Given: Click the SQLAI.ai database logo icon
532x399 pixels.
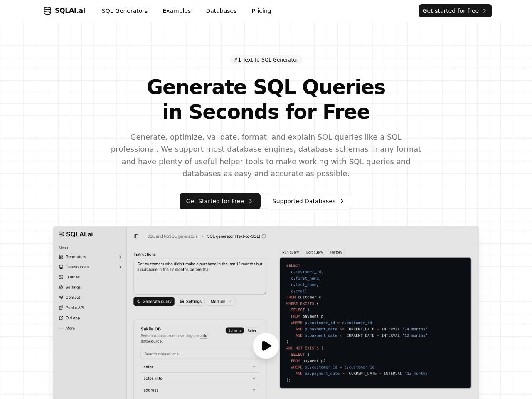Looking at the screenshot, I should point(47,11).
